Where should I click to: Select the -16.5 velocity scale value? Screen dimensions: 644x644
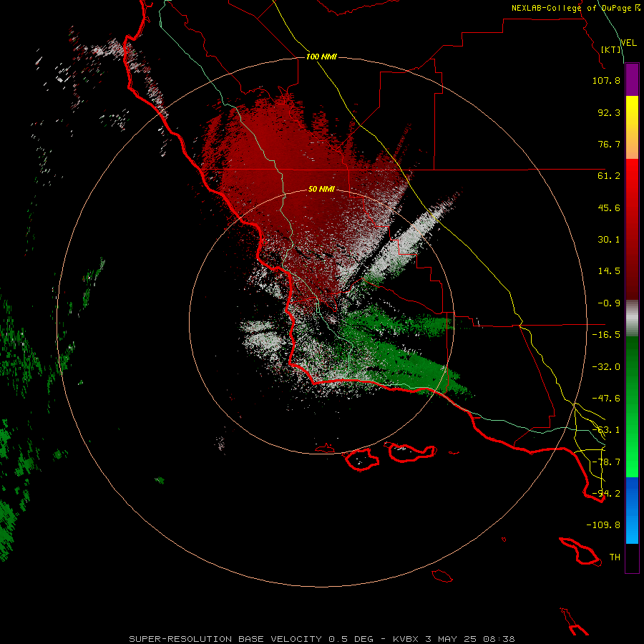click(606, 335)
